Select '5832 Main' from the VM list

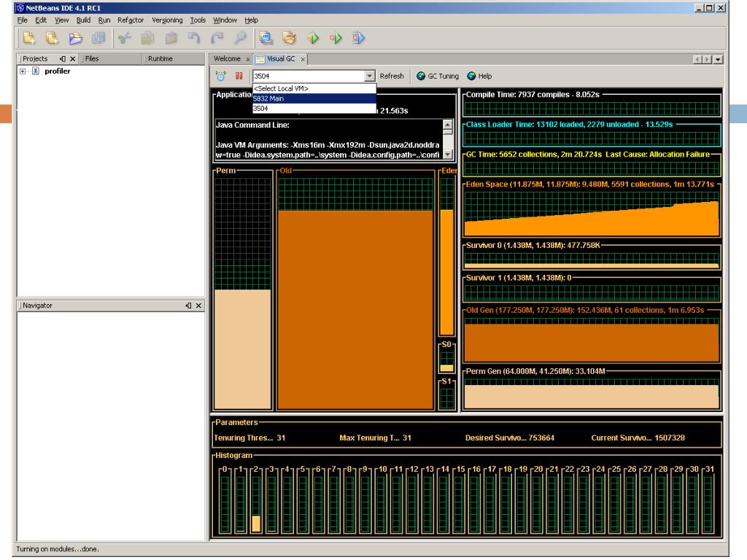[x=314, y=98]
